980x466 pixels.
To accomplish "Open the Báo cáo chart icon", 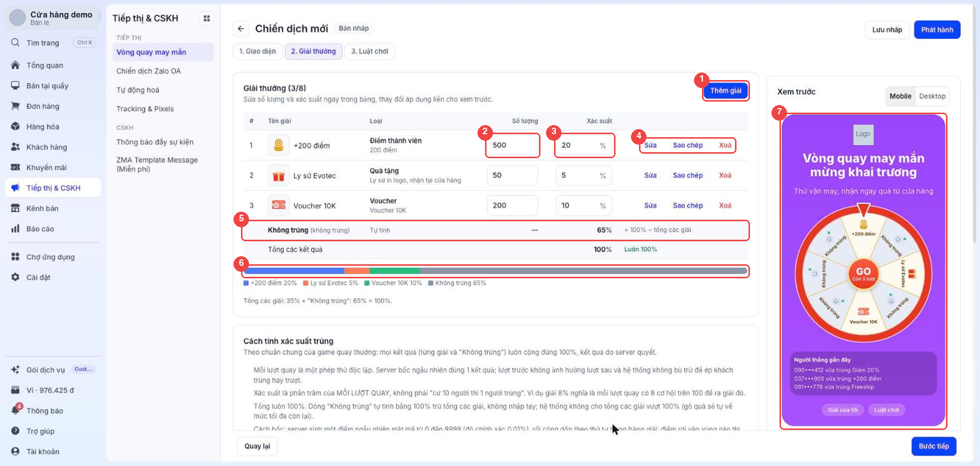I will point(15,229).
